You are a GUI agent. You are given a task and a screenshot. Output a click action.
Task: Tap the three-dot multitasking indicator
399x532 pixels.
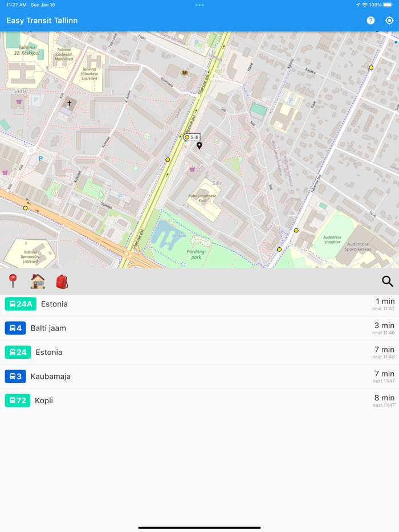point(199,5)
